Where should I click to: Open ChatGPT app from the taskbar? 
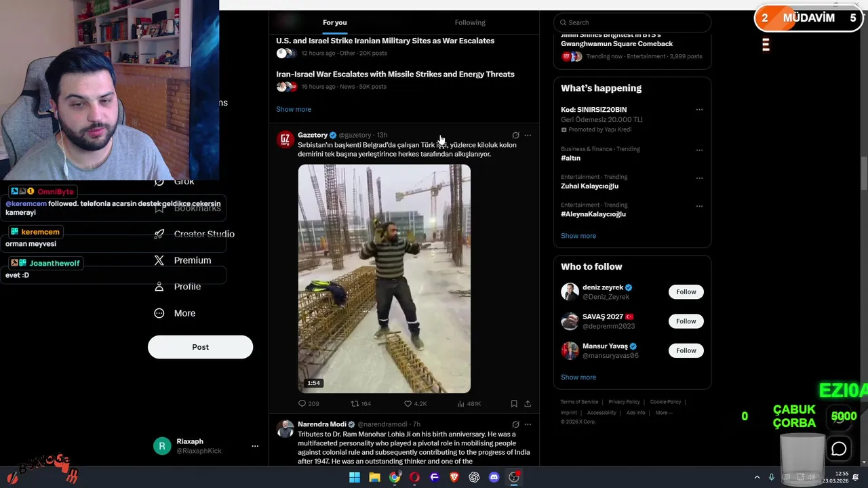474,477
